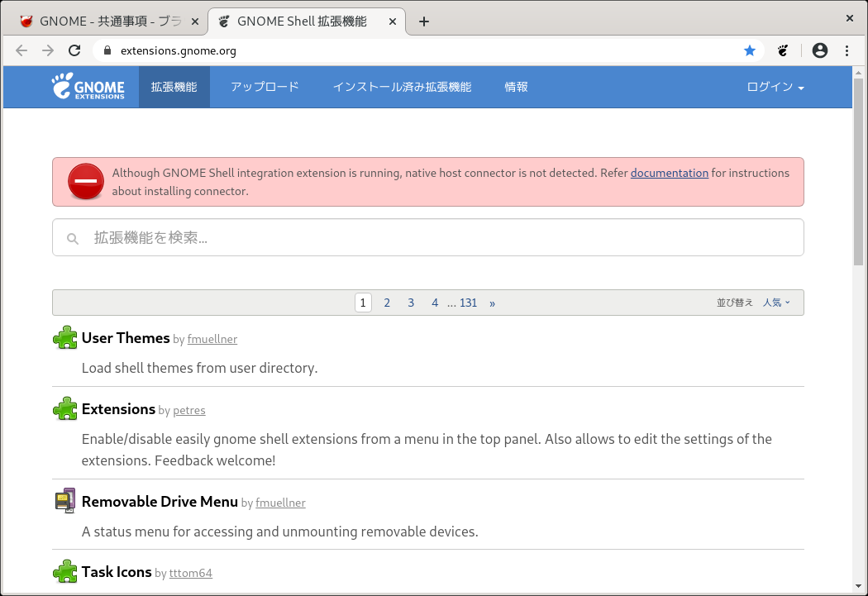Reload the page with the refresh icon
This screenshot has height=596, width=868.
tap(74, 51)
